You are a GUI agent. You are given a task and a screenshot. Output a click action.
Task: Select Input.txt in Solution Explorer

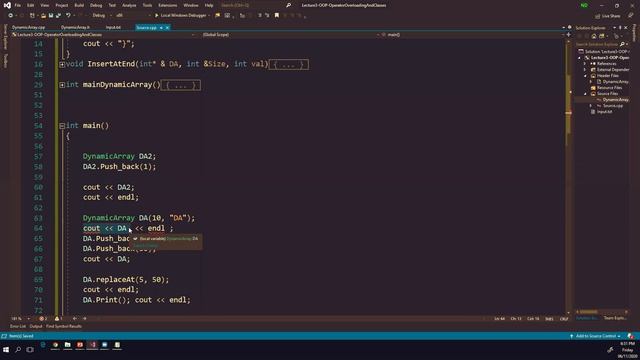[x=604, y=112]
